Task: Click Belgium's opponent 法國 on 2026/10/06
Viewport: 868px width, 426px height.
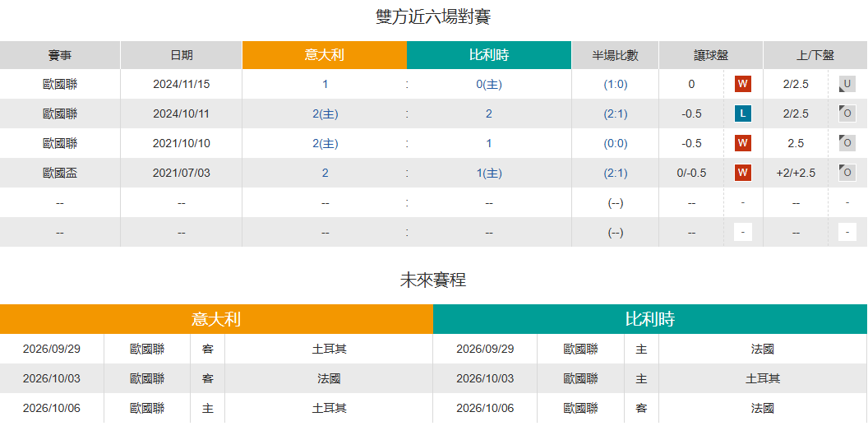Action: (763, 408)
